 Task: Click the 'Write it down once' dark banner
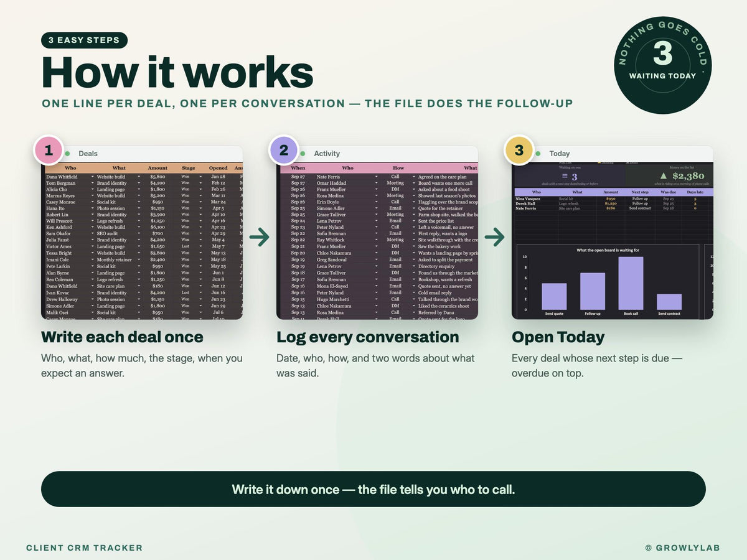(x=374, y=489)
